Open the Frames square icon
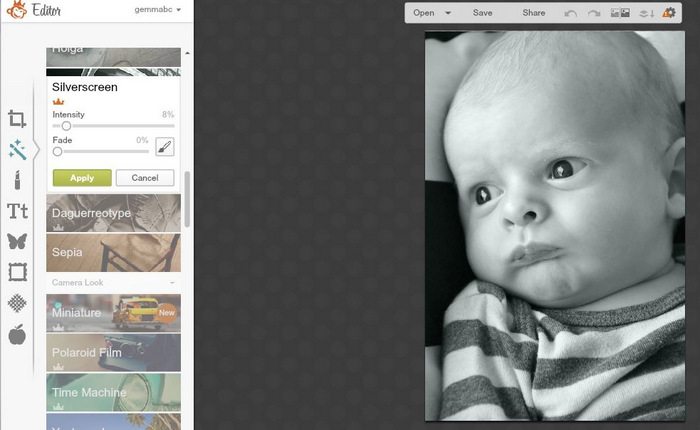The height and width of the screenshot is (430, 700). pos(17,271)
